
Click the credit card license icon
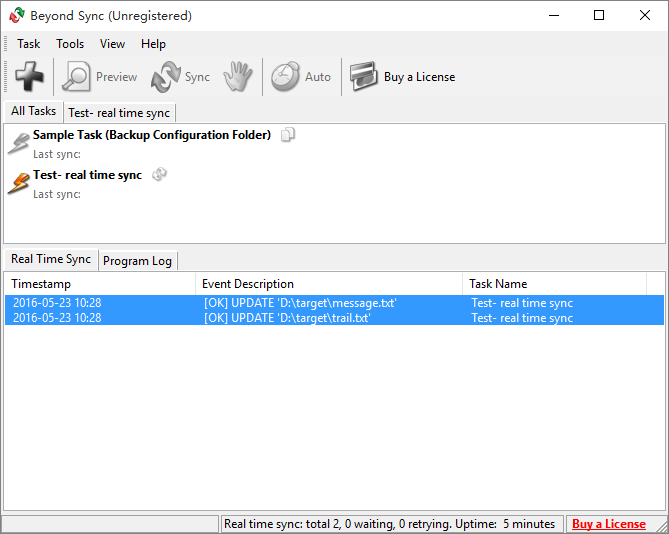click(x=364, y=77)
